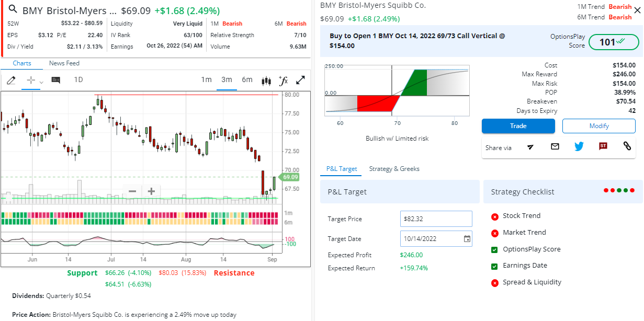Click the Target Price input field
Viewport: 644px width, 321px height.
tap(436, 219)
